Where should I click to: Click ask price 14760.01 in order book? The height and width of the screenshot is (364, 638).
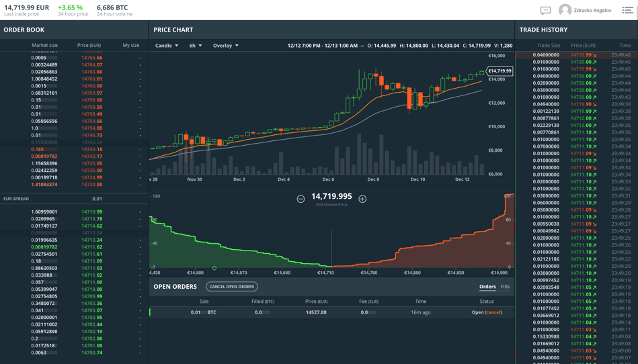(92, 79)
